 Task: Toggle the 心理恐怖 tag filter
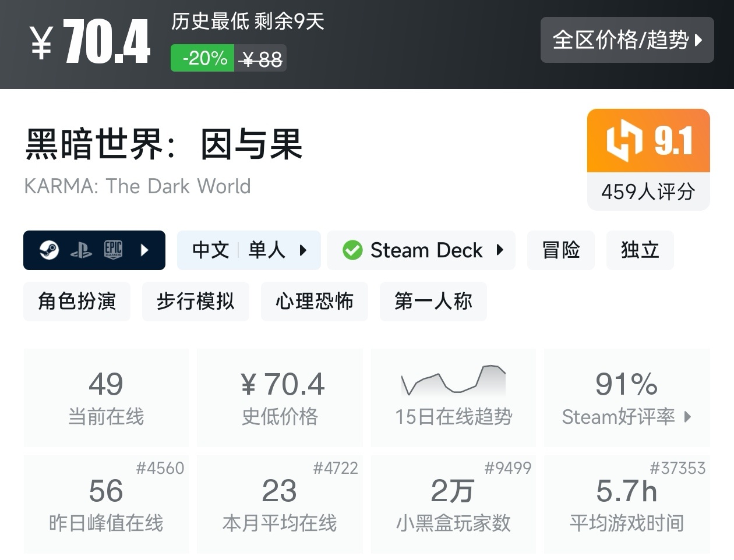pyautogui.click(x=314, y=301)
